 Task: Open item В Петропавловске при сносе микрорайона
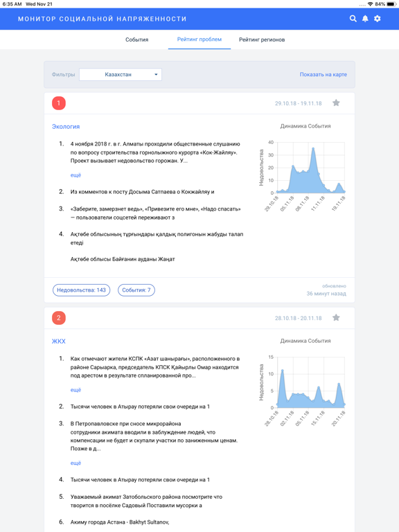click(154, 436)
